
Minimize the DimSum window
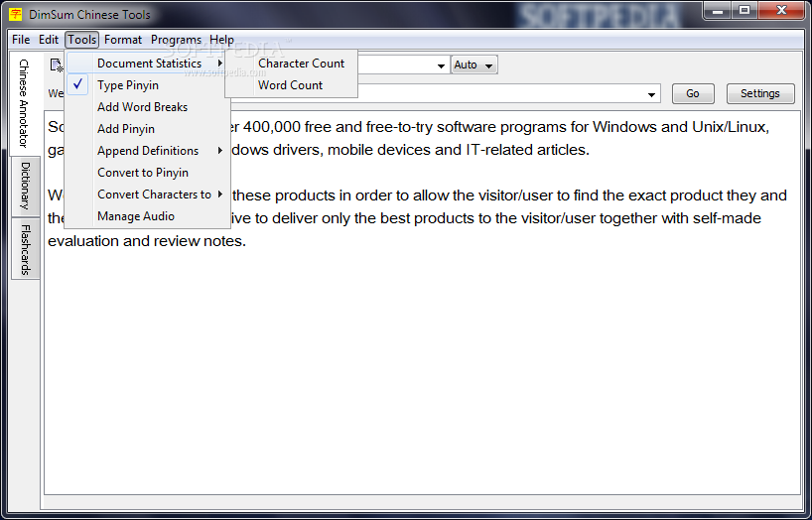pos(718,10)
